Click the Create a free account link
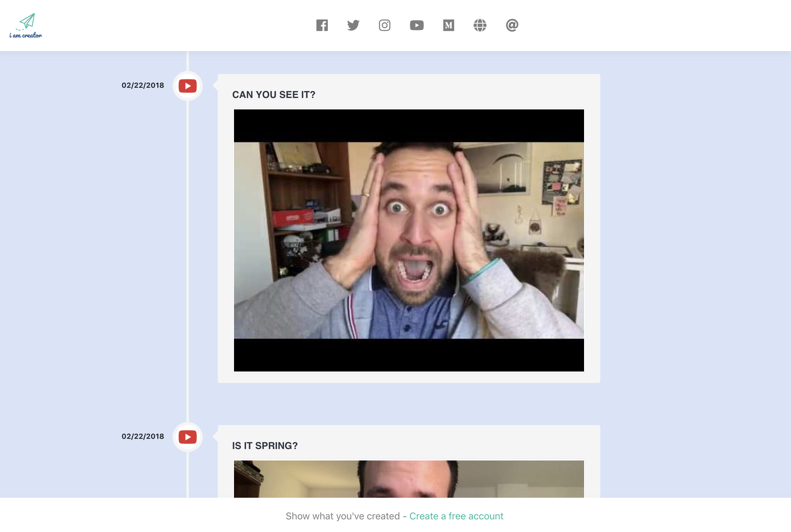 click(456, 516)
